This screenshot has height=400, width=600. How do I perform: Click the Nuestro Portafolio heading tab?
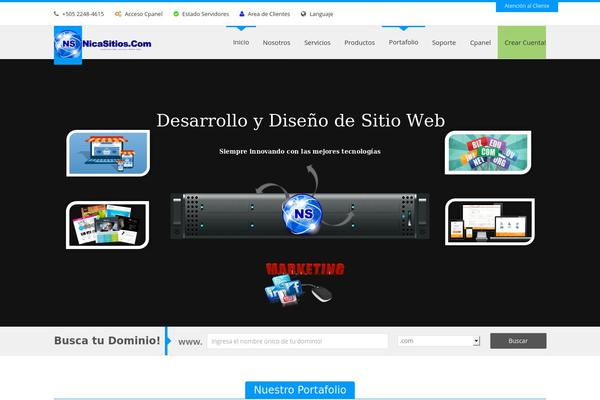coord(300,390)
